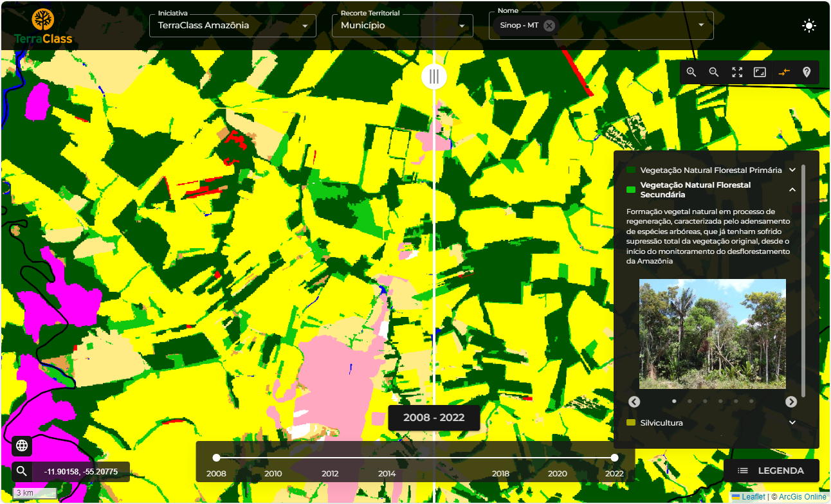The width and height of the screenshot is (831, 504).
Task: Enter fullscreen map view
Action: [x=760, y=73]
